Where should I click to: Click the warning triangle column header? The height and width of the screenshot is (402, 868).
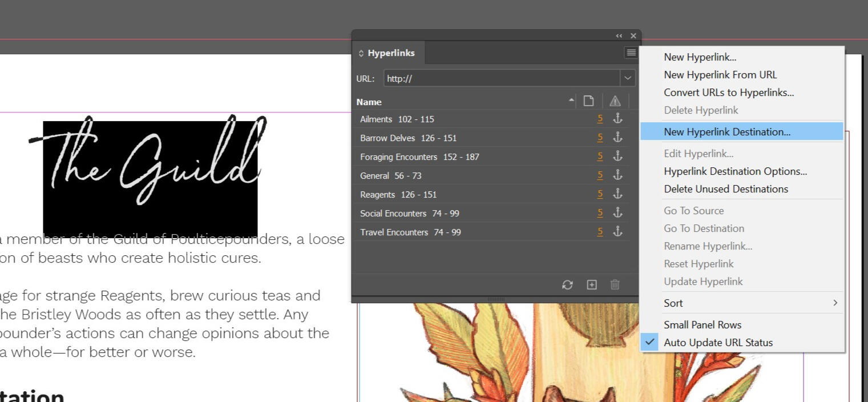[x=615, y=100]
